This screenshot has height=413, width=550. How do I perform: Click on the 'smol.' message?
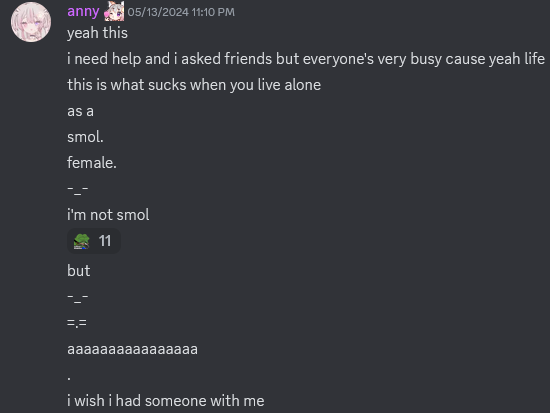click(x=85, y=137)
